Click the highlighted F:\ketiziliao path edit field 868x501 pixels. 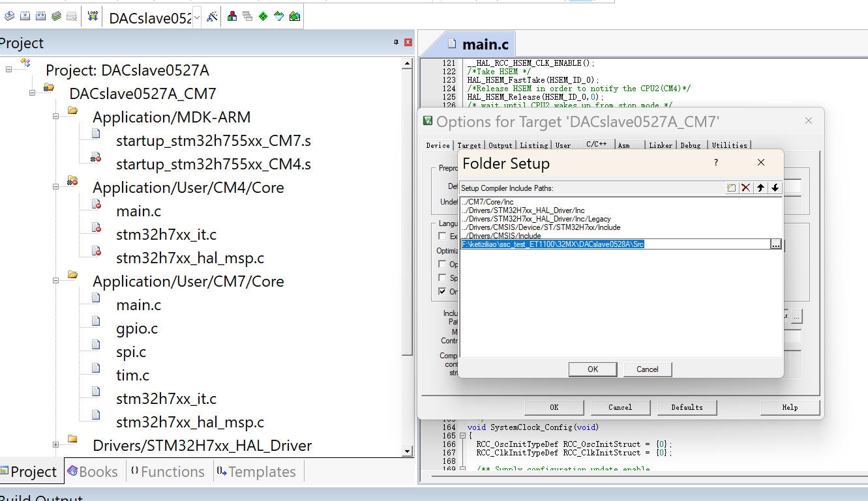click(x=615, y=244)
